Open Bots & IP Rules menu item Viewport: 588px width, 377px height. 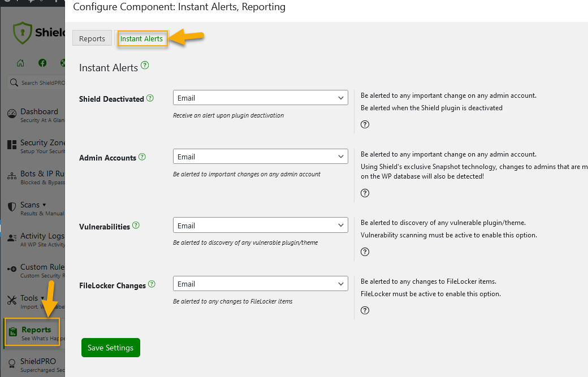[36, 177]
